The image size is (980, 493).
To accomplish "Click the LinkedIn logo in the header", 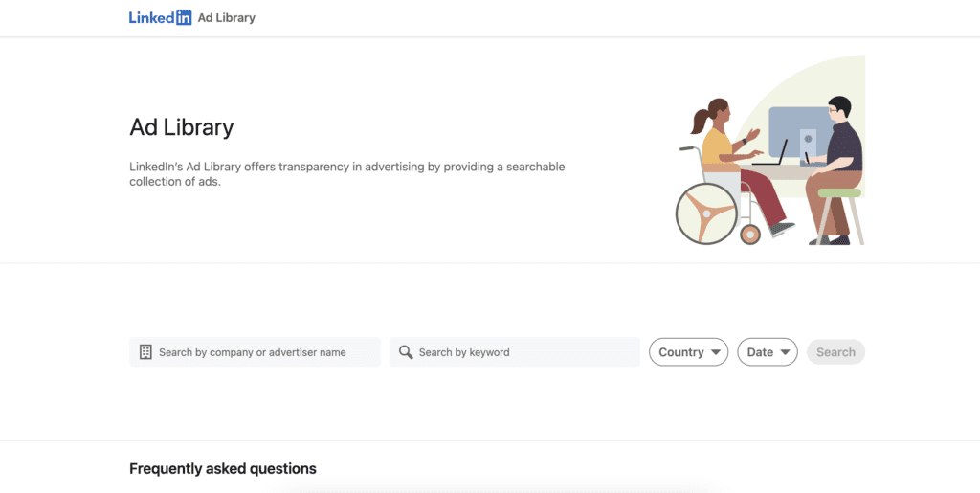I will pyautogui.click(x=160, y=17).
